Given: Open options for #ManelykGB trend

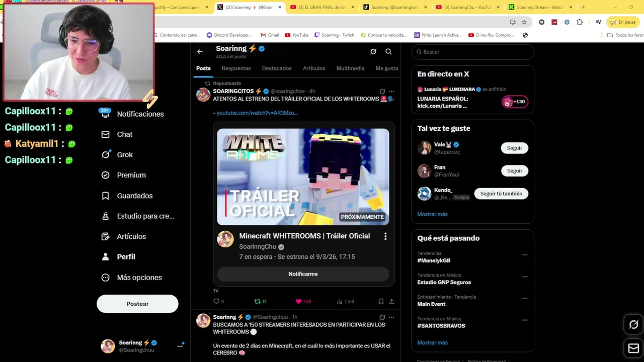Looking at the screenshot, I should click(525, 255).
